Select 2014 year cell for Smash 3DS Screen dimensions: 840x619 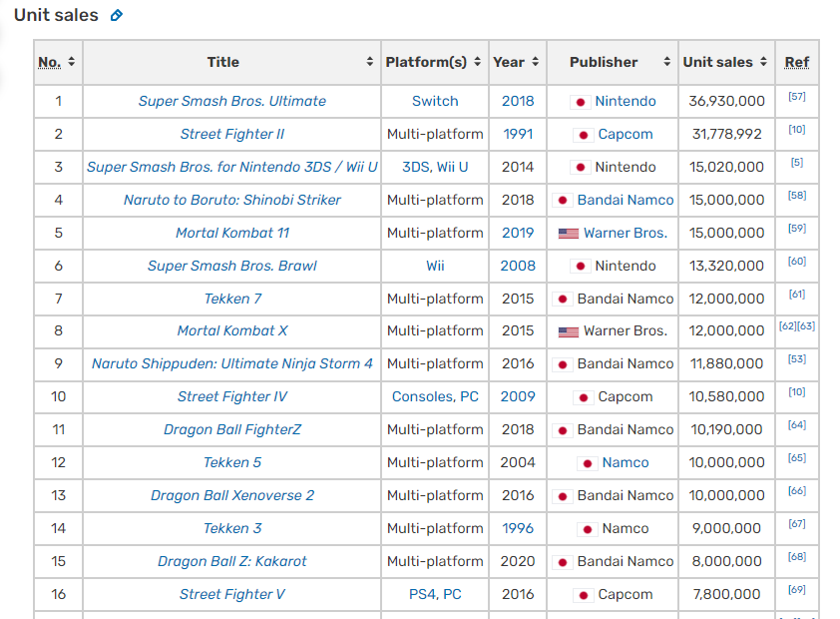coord(518,167)
